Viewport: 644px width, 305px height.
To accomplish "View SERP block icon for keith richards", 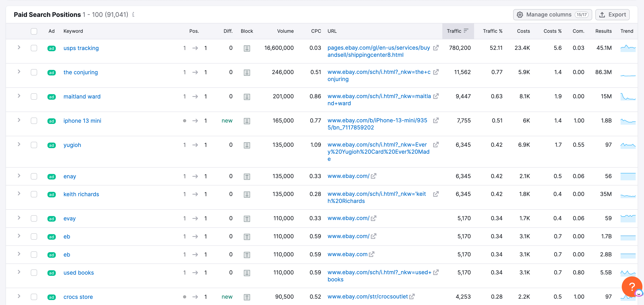I will click(x=247, y=195).
